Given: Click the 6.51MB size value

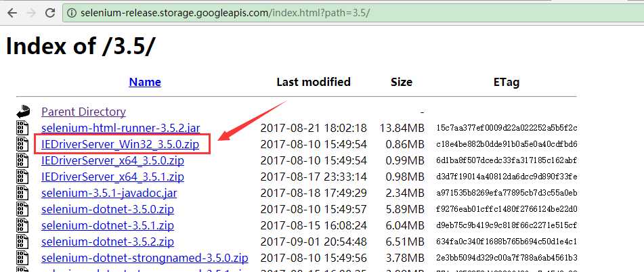Looking at the screenshot, I should tap(405, 242).
